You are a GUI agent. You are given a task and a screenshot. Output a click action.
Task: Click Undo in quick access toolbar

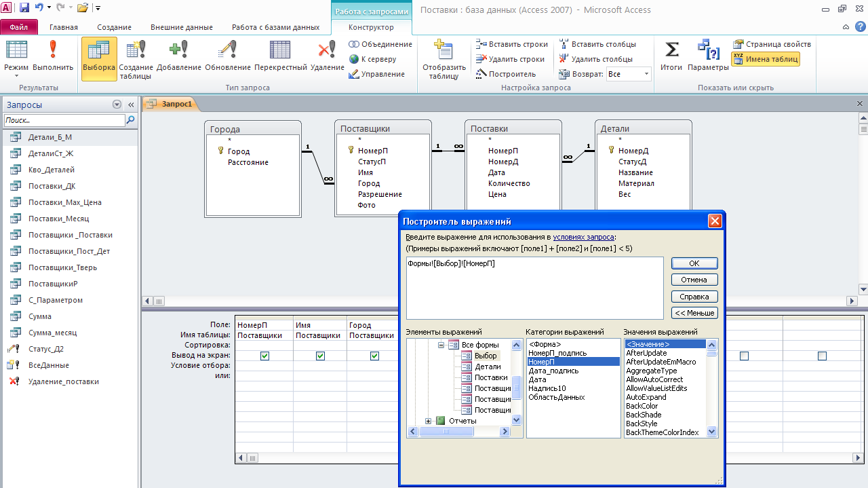click(x=40, y=8)
